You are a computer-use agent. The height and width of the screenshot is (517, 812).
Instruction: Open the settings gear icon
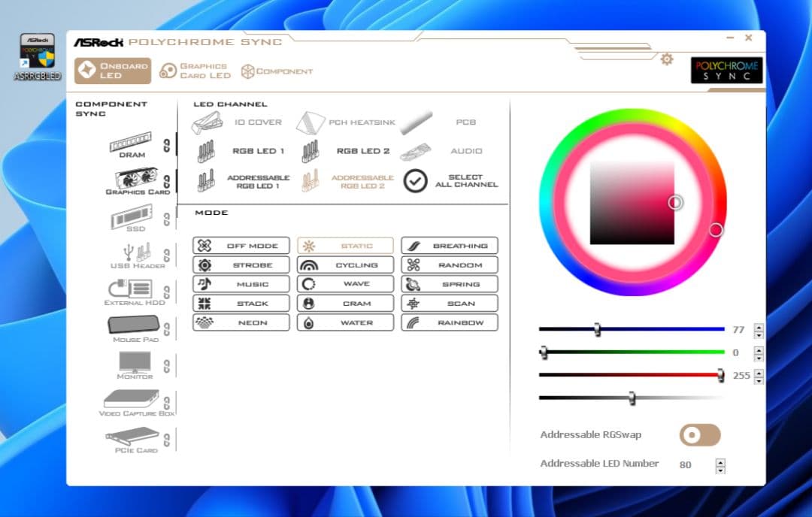tap(666, 59)
